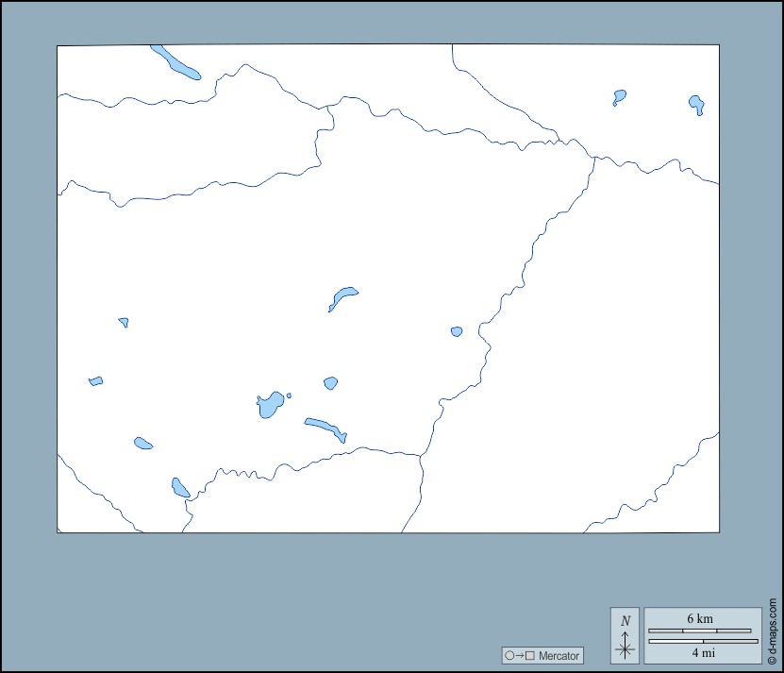The width and height of the screenshot is (784, 673).
Task: Select the small lake beside the central diagonal river
Action: (x=457, y=331)
